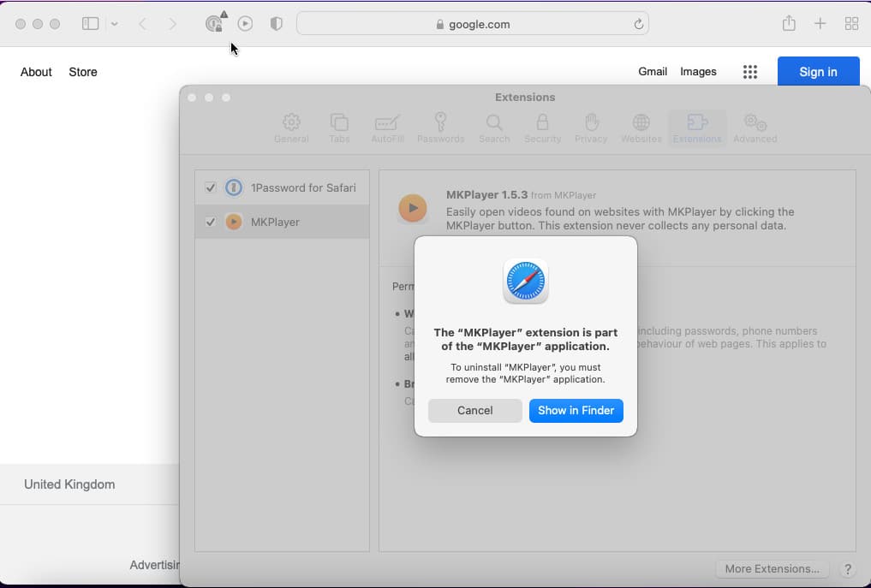Viewport: 871px width, 588px height.
Task: Open the Privacy Report shield icon
Action: 276,23
